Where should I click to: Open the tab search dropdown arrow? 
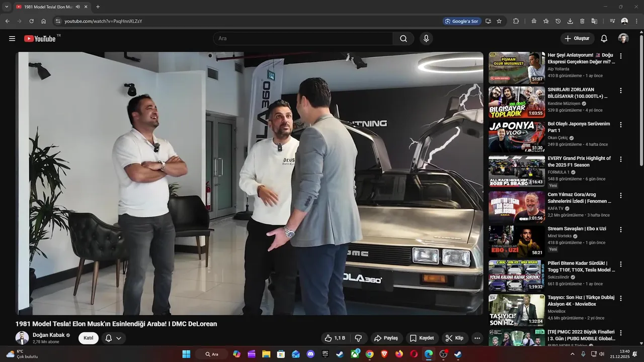click(7, 7)
